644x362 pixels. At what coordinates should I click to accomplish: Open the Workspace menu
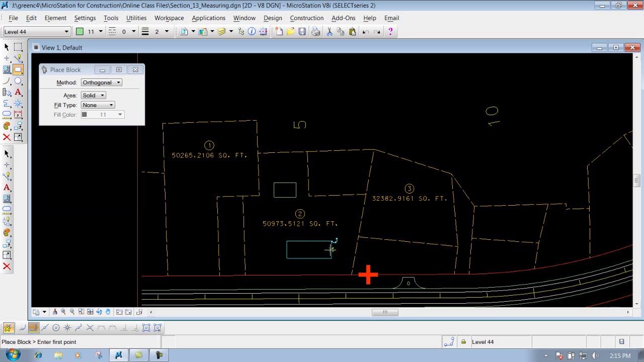tap(169, 18)
